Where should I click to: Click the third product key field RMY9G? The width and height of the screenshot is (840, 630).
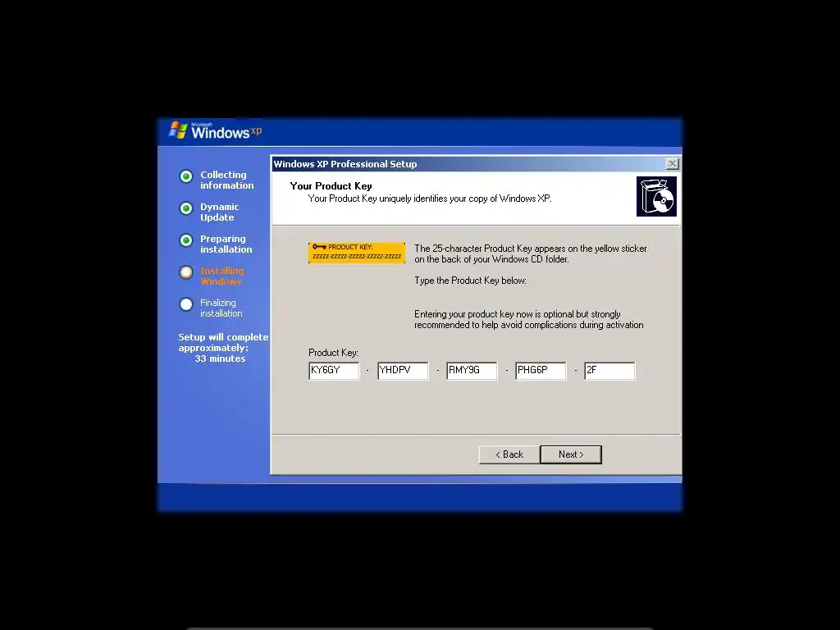tap(472, 371)
